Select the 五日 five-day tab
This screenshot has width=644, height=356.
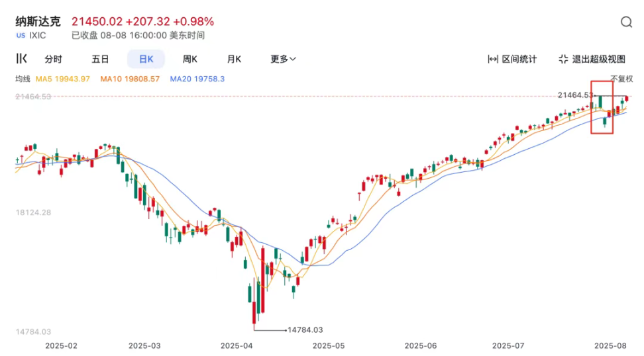(100, 59)
